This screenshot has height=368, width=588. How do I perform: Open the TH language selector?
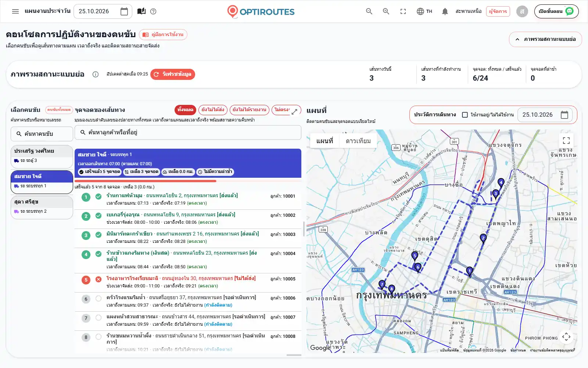pyautogui.click(x=424, y=11)
